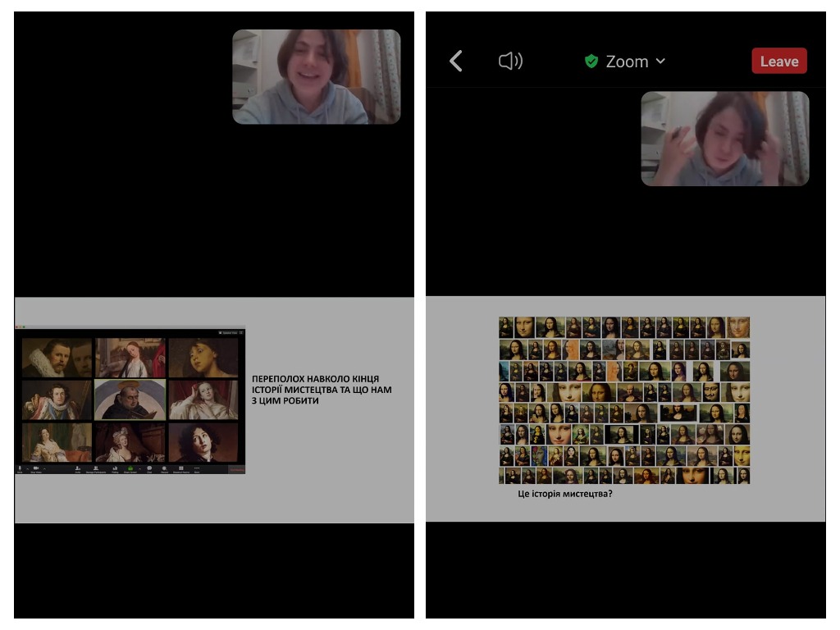Click the Stop Video camera icon in slide
The image size is (840, 630).
tap(36, 468)
